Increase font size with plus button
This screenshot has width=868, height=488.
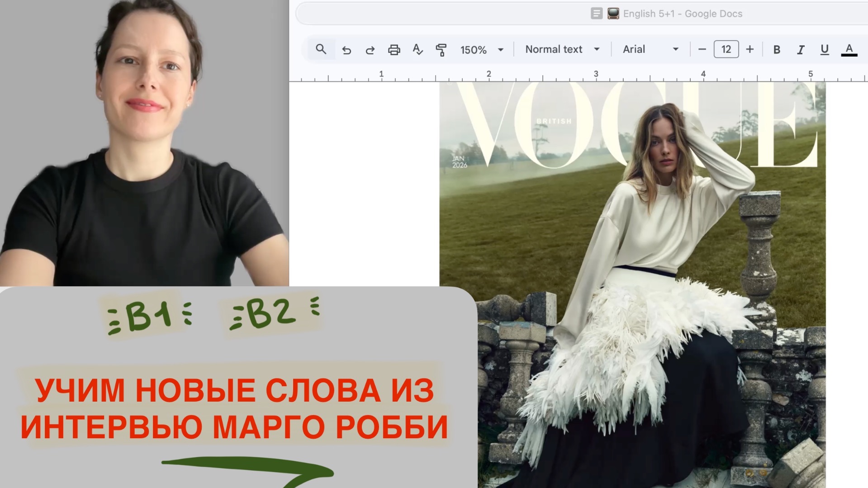[x=750, y=49]
